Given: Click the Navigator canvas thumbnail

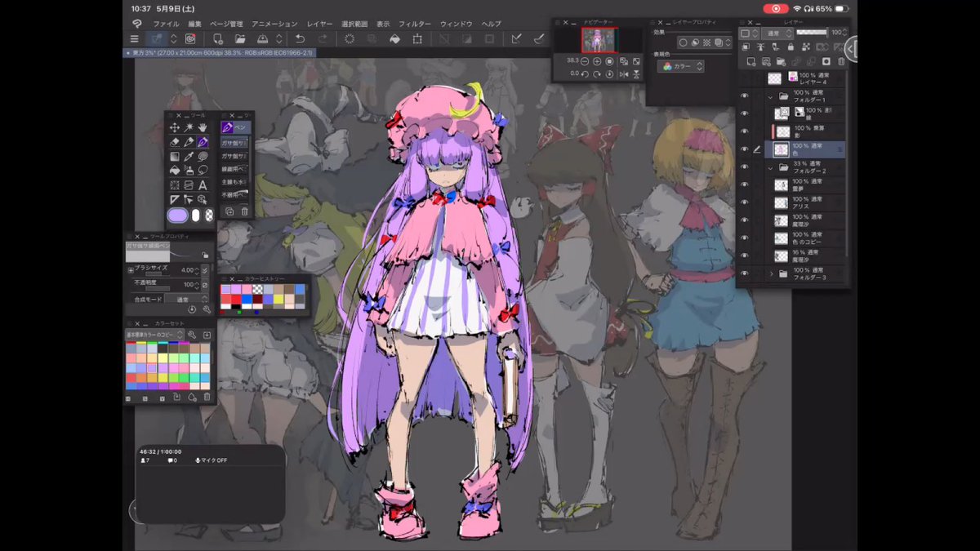Looking at the screenshot, I should pyautogui.click(x=599, y=40).
